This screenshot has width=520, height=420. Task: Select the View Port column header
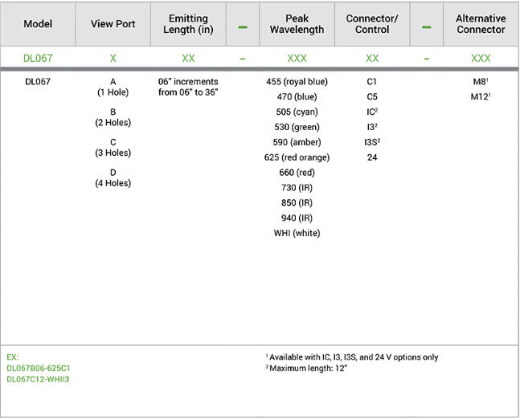[113, 24]
